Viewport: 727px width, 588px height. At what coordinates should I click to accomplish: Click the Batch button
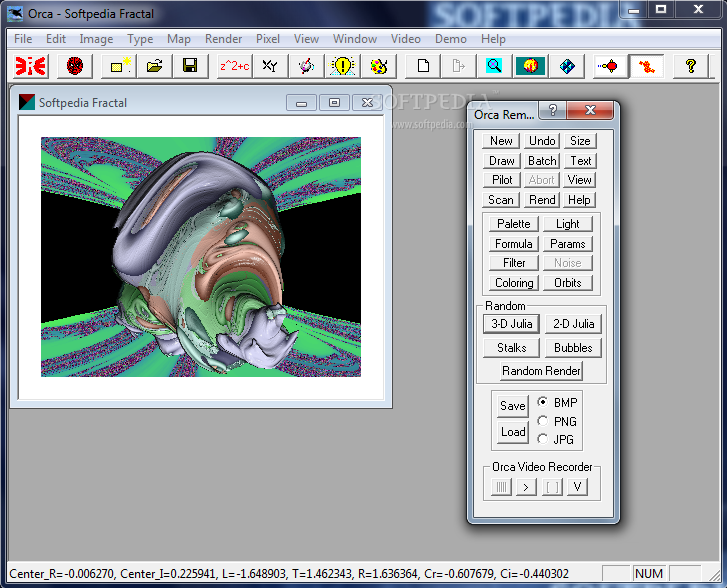pyautogui.click(x=542, y=160)
